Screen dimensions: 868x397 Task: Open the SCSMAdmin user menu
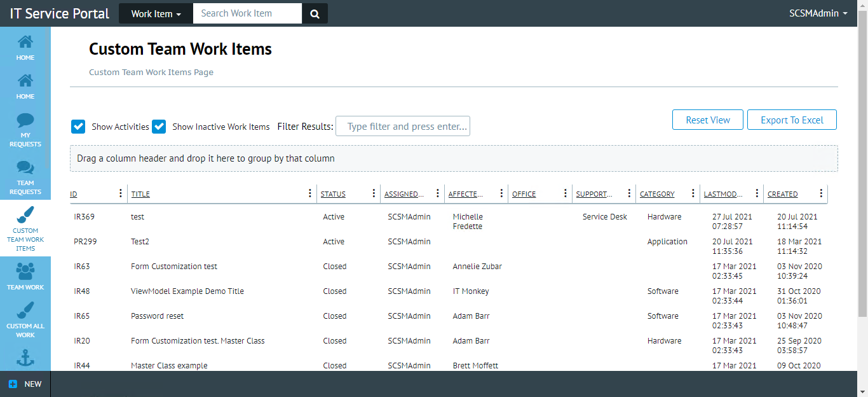(818, 13)
